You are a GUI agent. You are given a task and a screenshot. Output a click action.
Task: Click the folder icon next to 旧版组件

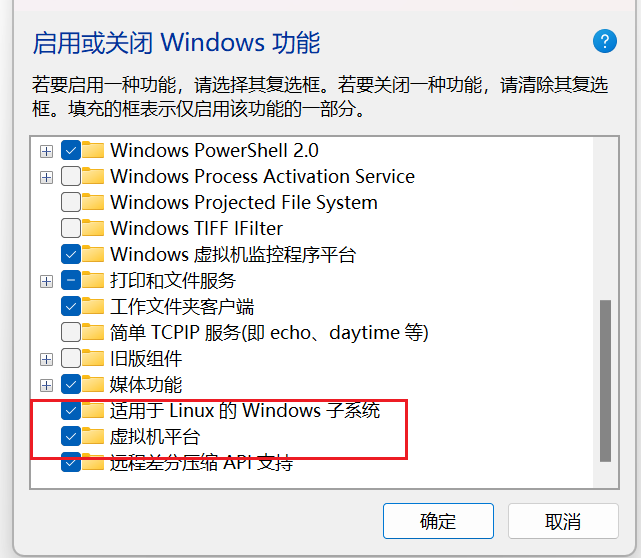pos(94,358)
